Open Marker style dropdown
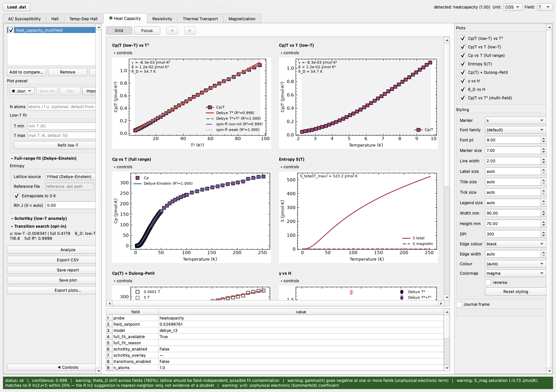This screenshot has width=556, height=392. (x=515, y=121)
